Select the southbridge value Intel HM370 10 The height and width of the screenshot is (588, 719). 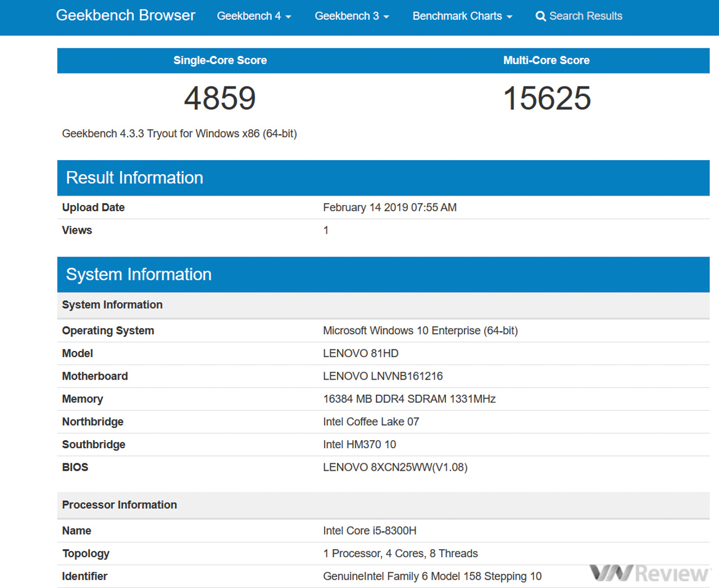click(359, 444)
